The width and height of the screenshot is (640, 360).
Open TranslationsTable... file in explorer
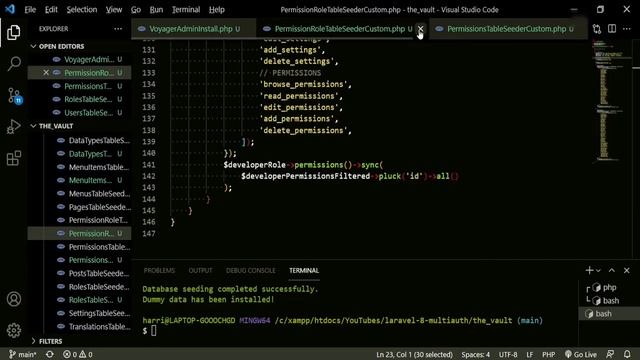[80, 327]
